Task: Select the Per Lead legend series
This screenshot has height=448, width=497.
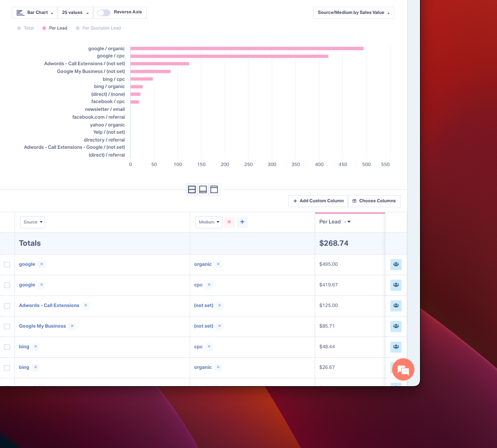Action: point(55,28)
